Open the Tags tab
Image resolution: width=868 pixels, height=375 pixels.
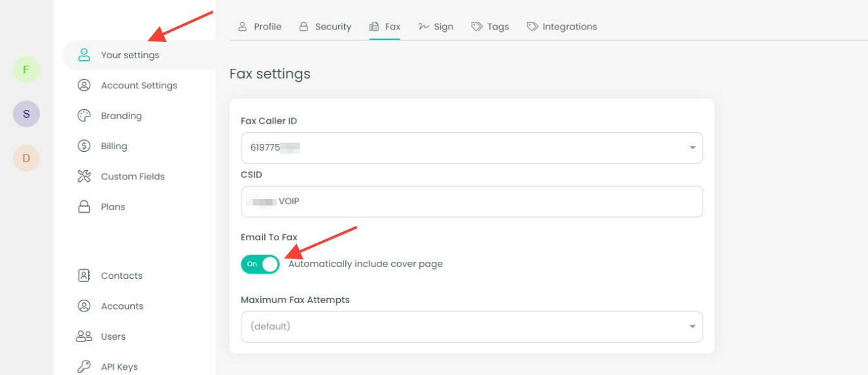point(490,27)
